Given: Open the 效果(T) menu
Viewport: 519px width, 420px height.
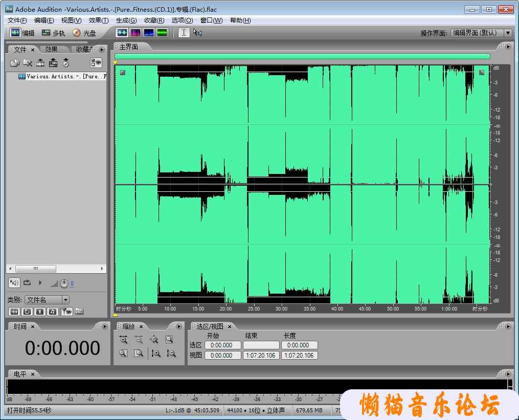Looking at the screenshot, I should click(x=99, y=20).
